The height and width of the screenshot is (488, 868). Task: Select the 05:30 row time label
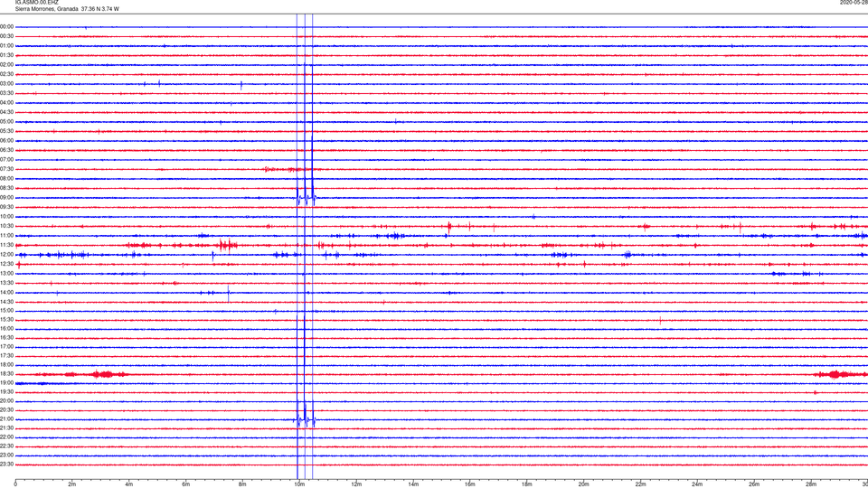[6, 131]
